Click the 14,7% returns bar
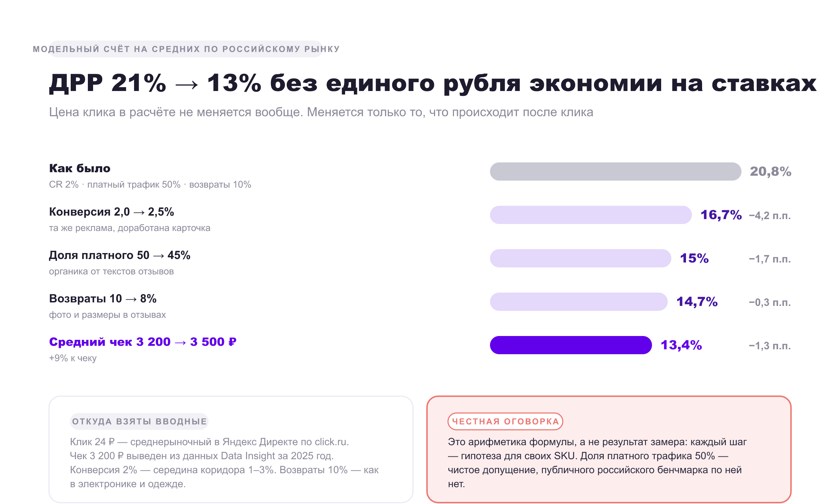This screenshot has height=504, width=840. click(579, 302)
